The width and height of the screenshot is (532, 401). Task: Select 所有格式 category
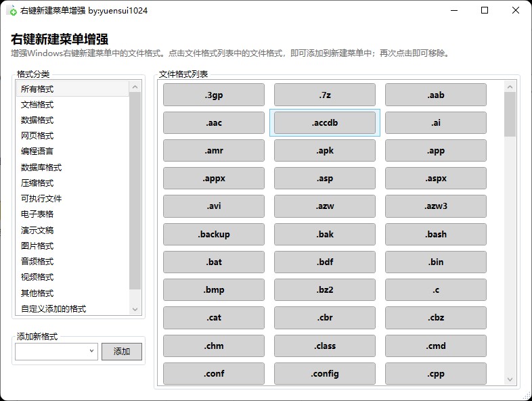[x=72, y=89]
